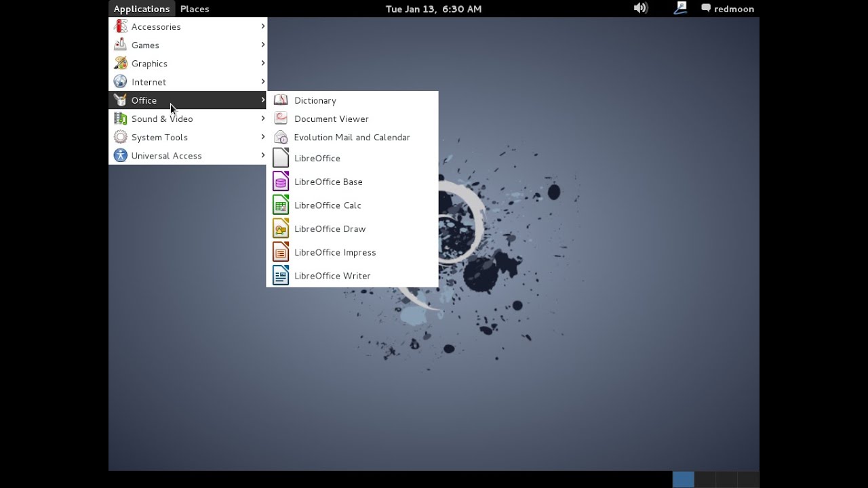Launch LibreOffice Draw
The width and height of the screenshot is (868, 488).
click(x=353, y=228)
